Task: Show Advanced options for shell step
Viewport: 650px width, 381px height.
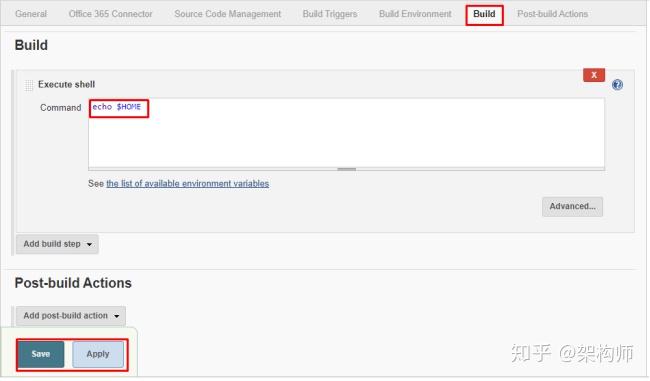Action: (572, 206)
